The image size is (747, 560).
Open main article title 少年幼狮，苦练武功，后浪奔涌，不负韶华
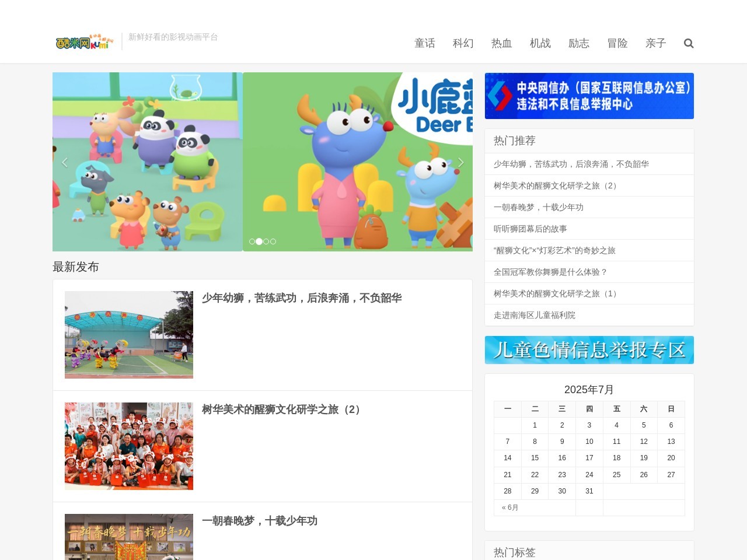[302, 298]
